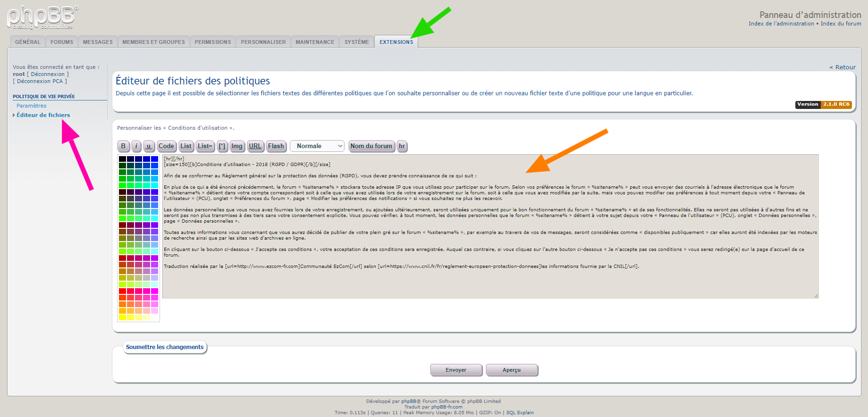Click the Flash BBCode button
This screenshot has width=868, height=417.
[276, 146]
